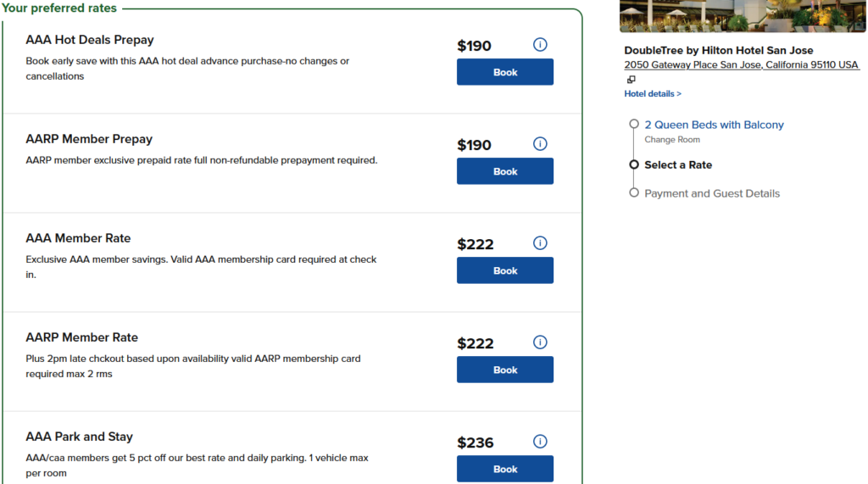The width and height of the screenshot is (868, 484).
Task: Open the 2050 Gateway Place address link
Action: click(741, 65)
